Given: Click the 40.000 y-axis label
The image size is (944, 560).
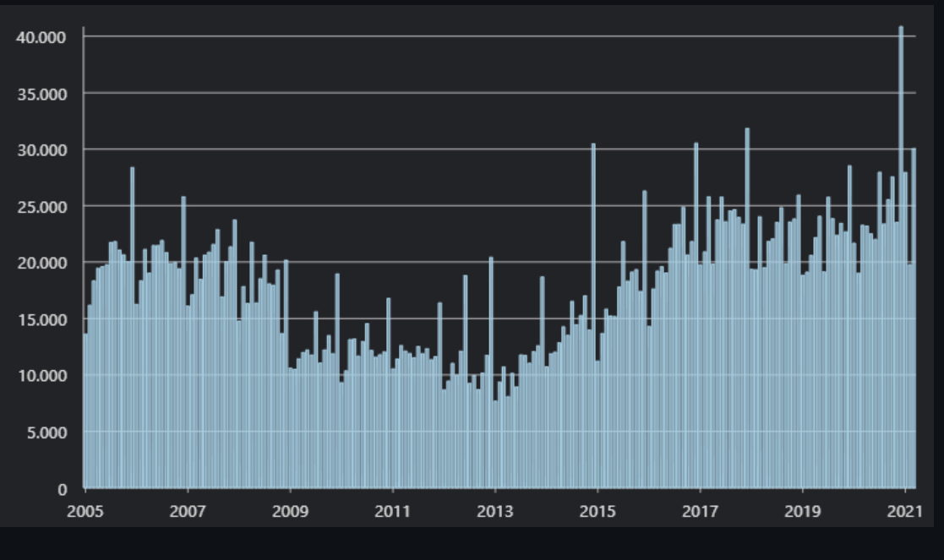Looking at the screenshot, I should (x=42, y=36).
